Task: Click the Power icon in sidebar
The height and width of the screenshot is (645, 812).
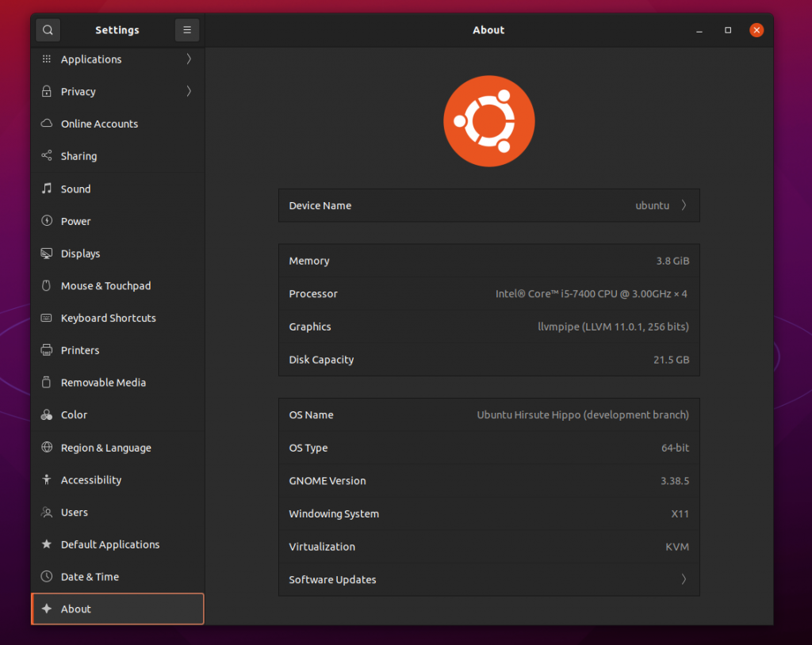Action: coord(46,221)
